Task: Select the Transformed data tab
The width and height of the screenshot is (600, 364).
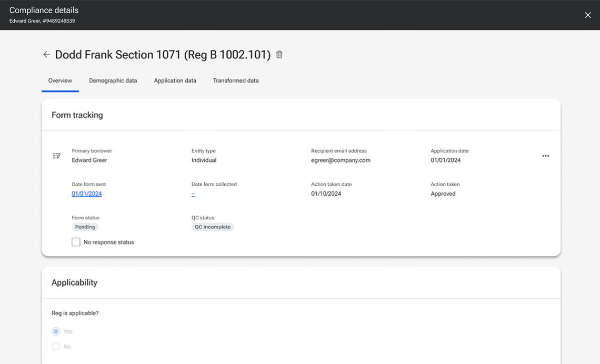Action: point(235,81)
